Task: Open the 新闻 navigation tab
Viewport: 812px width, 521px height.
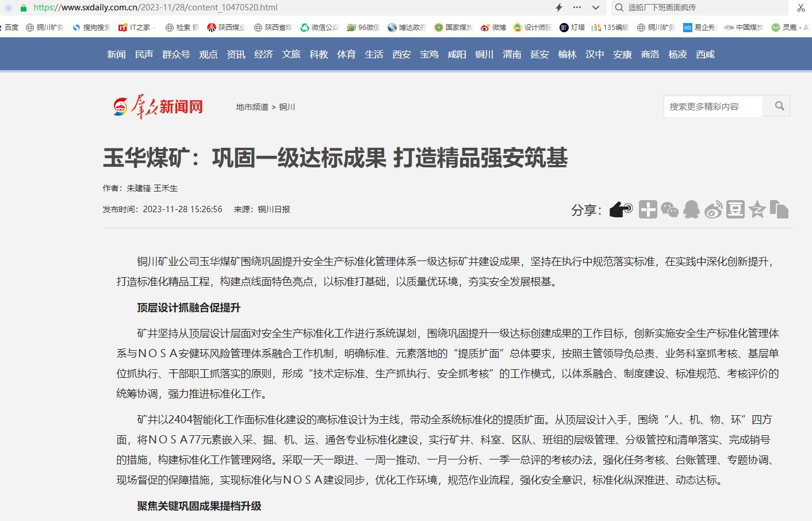Action: tap(116, 54)
